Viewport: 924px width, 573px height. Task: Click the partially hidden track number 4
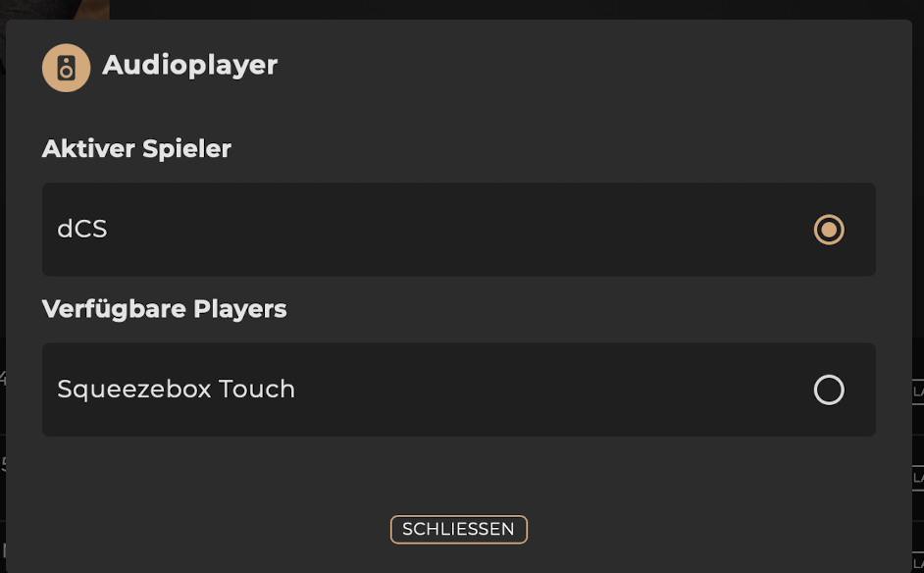(3, 379)
